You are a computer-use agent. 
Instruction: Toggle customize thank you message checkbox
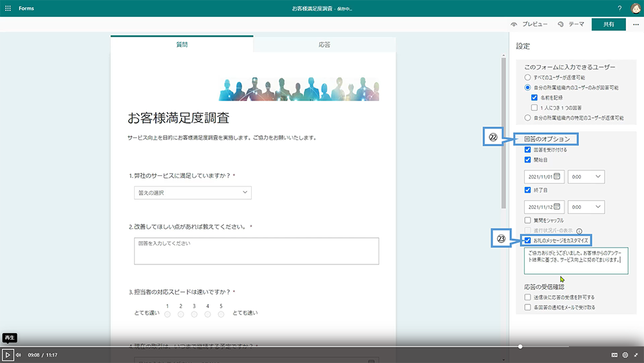[x=527, y=240]
